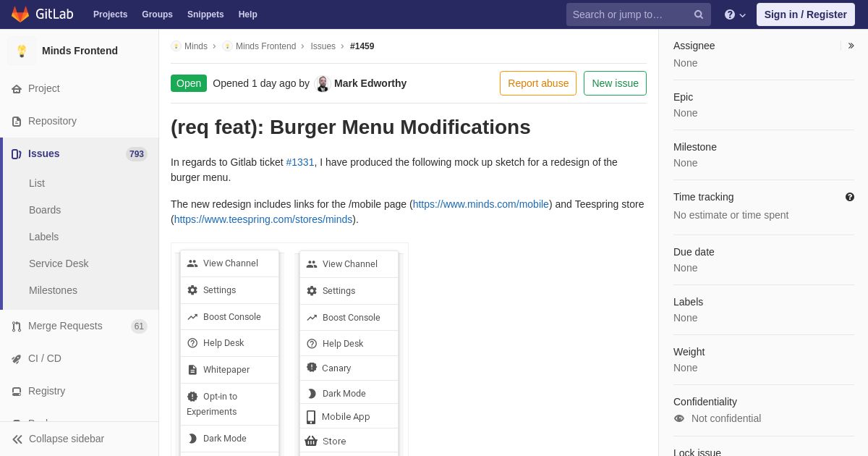Click the Report abuse button
This screenshot has width=868, height=456.
(538, 83)
